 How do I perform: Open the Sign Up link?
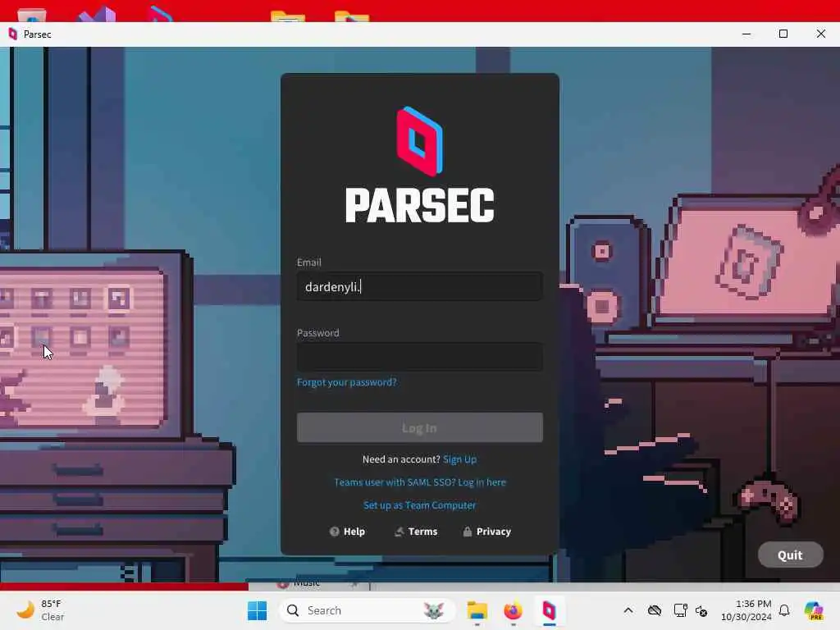[x=459, y=459]
